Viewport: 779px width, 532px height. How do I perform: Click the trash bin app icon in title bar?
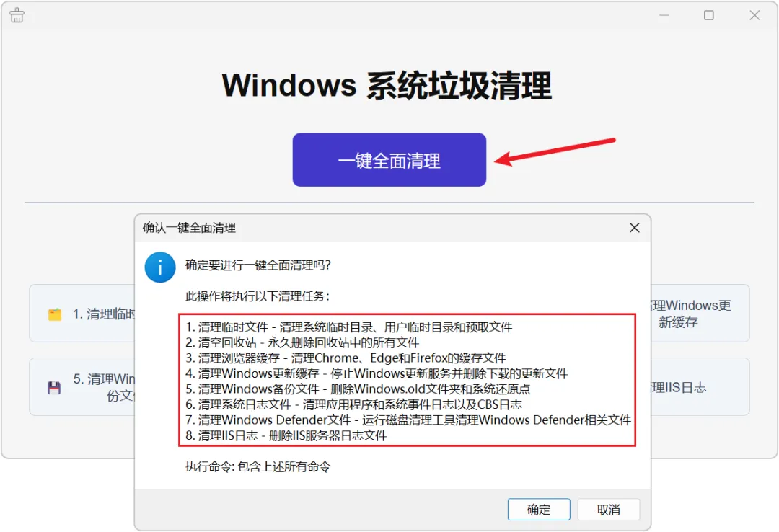click(17, 15)
